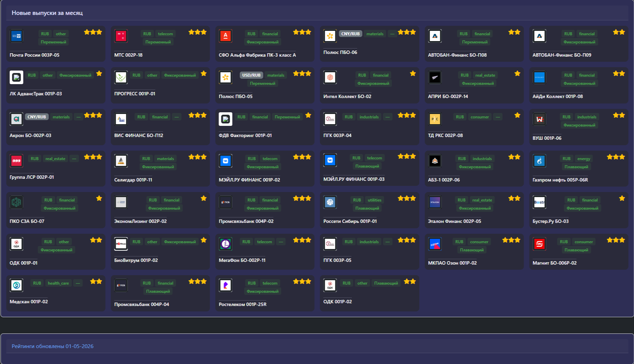Select the CNY/RUB tag on Акрон БО-002P-03
634x364 pixels.
pos(37,117)
